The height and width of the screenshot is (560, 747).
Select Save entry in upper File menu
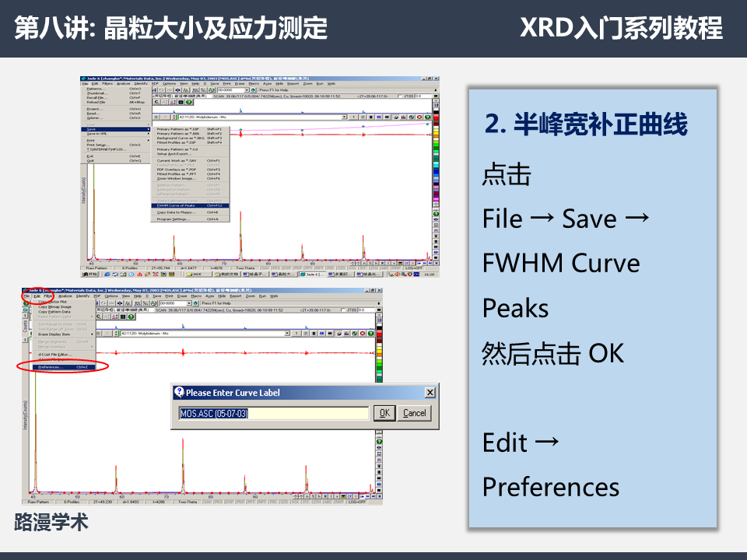pos(115,129)
